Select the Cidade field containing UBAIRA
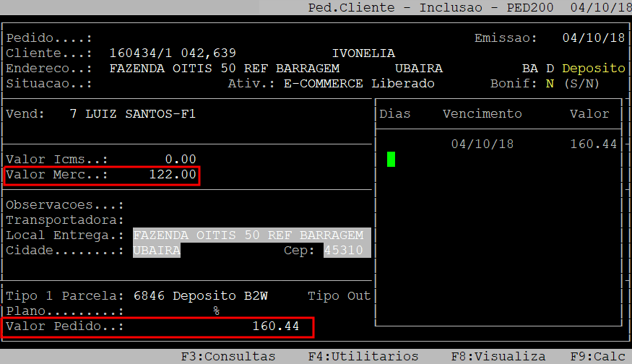632x364 pixels. 157,250
